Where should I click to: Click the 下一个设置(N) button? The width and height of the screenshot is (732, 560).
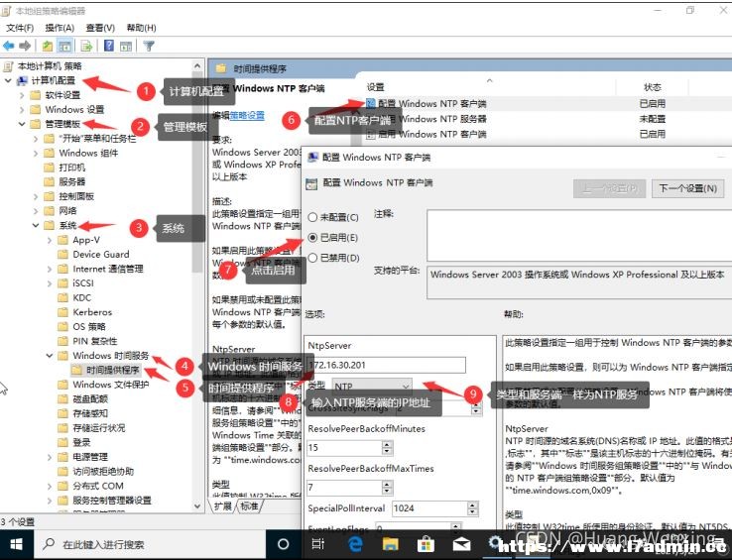(687, 188)
